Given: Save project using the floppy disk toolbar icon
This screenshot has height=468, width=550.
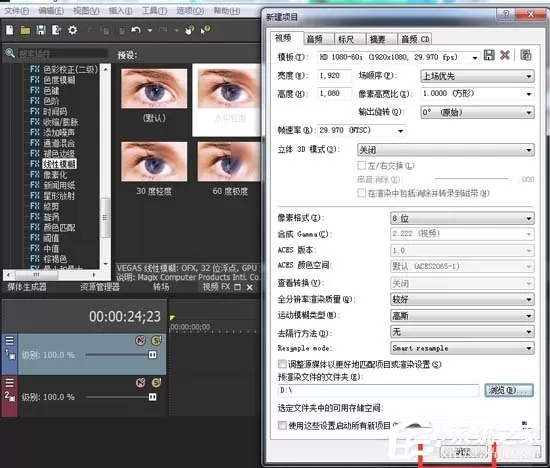Looking at the screenshot, I should click(41, 30).
